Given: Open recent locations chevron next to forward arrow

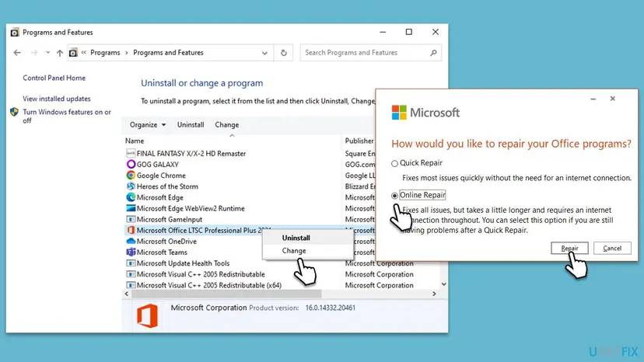Looking at the screenshot, I should point(48,53).
